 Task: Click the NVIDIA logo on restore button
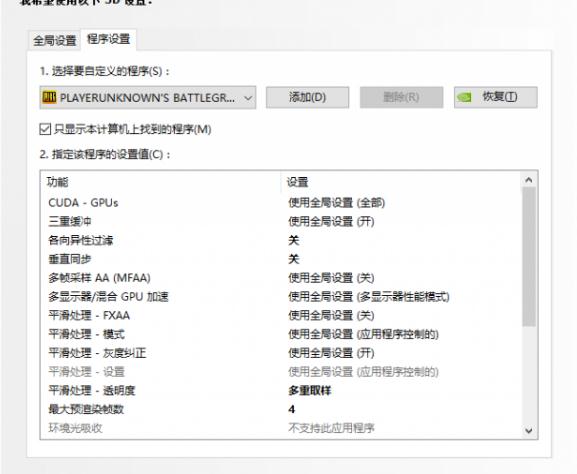tap(464, 98)
